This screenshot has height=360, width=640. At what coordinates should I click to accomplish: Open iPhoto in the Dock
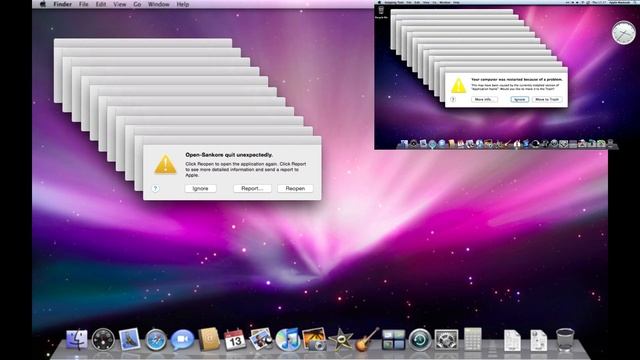[314, 339]
